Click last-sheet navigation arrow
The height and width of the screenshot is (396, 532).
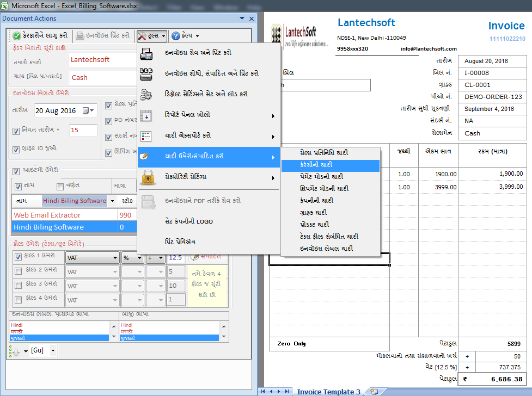pos(287,391)
